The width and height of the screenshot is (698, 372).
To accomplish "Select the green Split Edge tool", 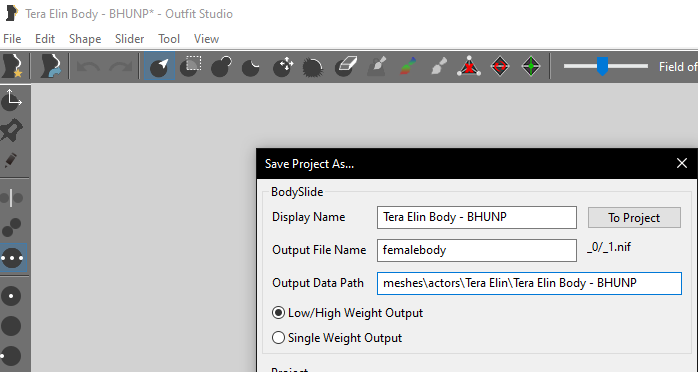I will [531, 66].
